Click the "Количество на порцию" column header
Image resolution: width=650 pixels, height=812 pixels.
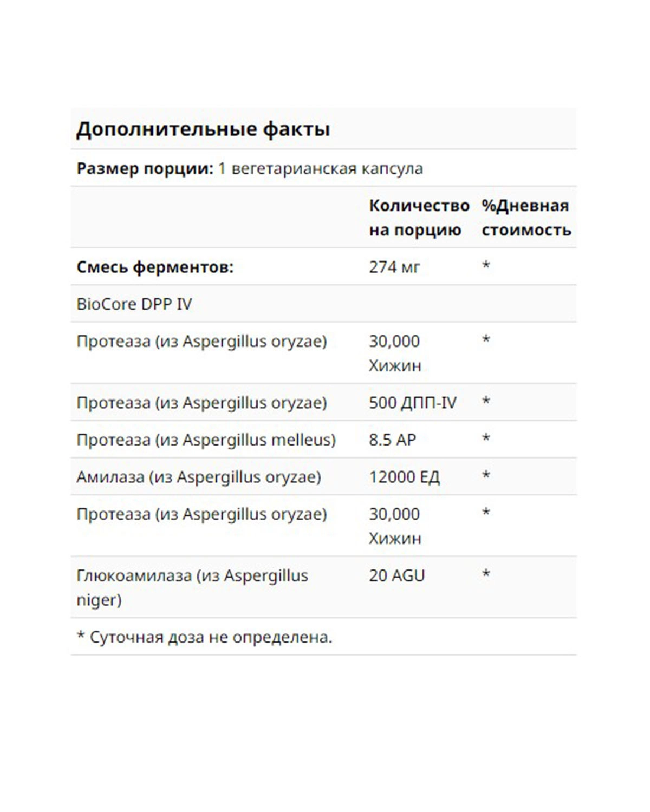coord(419,218)
